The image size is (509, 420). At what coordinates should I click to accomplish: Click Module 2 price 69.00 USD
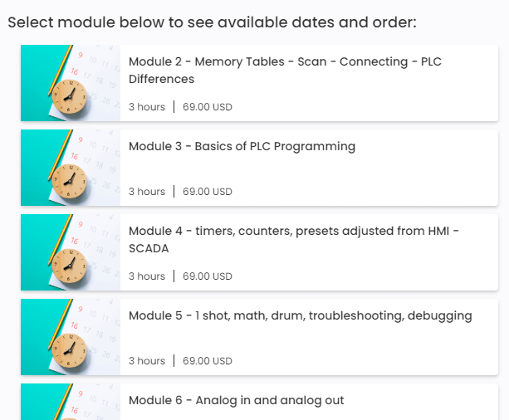(x=208, y=107)
